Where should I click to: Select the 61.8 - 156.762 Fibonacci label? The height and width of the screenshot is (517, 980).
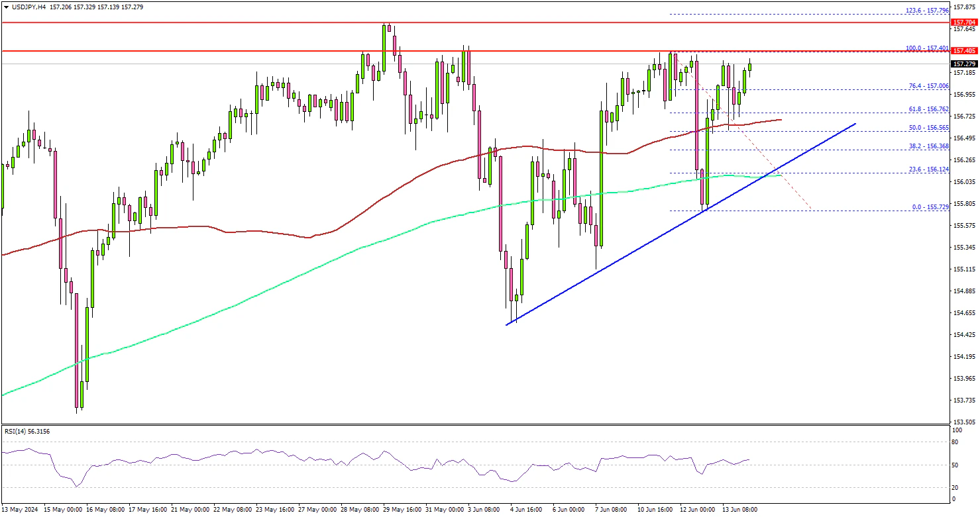[928, 109]
